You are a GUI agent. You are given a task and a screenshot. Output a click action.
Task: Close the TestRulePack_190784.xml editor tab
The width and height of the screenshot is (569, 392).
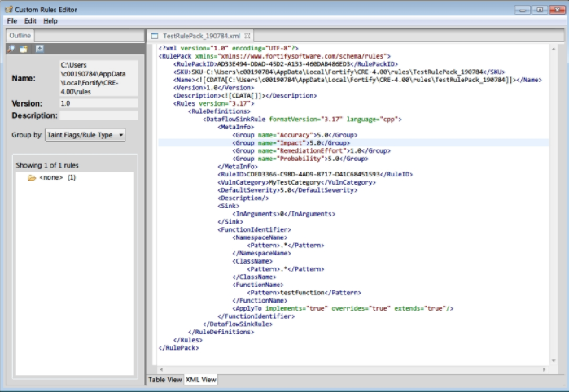pos(248,36)
